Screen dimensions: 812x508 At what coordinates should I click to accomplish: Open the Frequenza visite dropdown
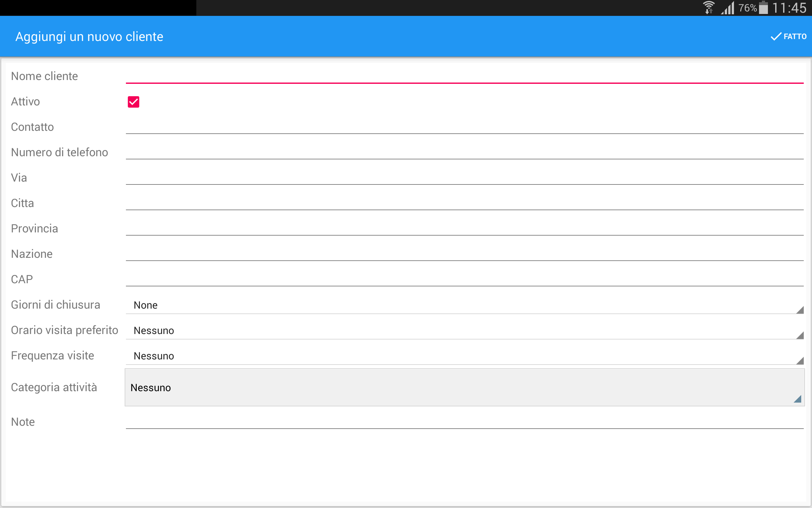[465, 356]
